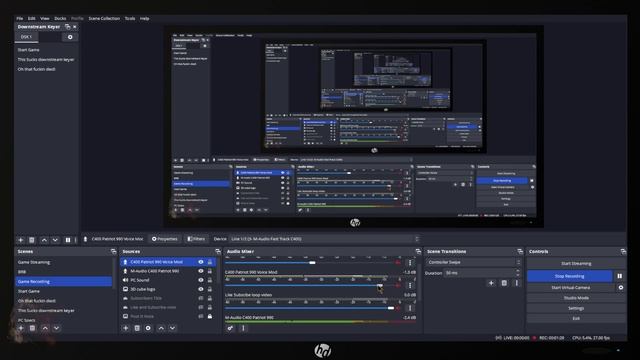
Task: Decrease transition Duration with down arrow
Action: (x=518, y=275)
